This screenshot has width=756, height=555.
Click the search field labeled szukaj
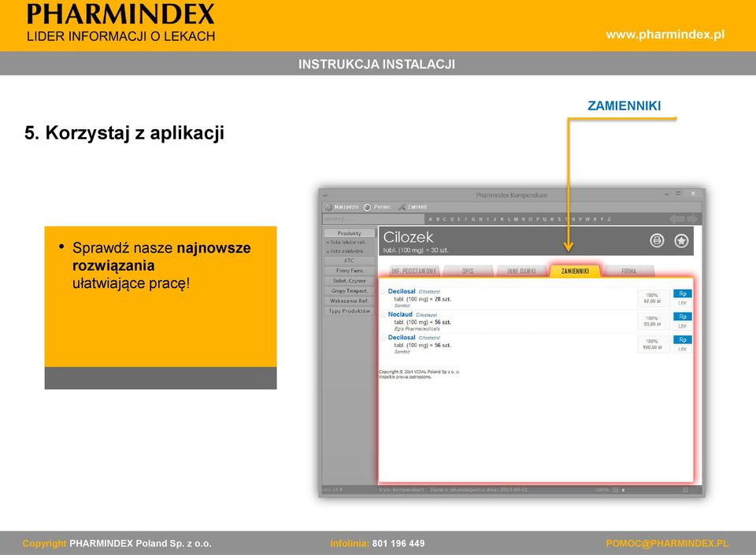[372, 219]
